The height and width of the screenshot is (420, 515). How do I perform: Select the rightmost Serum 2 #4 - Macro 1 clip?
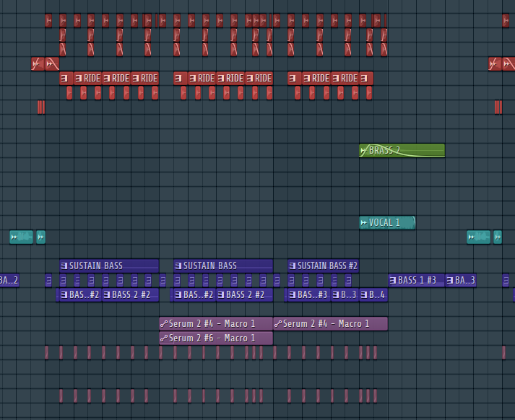(x=330, y=323)
